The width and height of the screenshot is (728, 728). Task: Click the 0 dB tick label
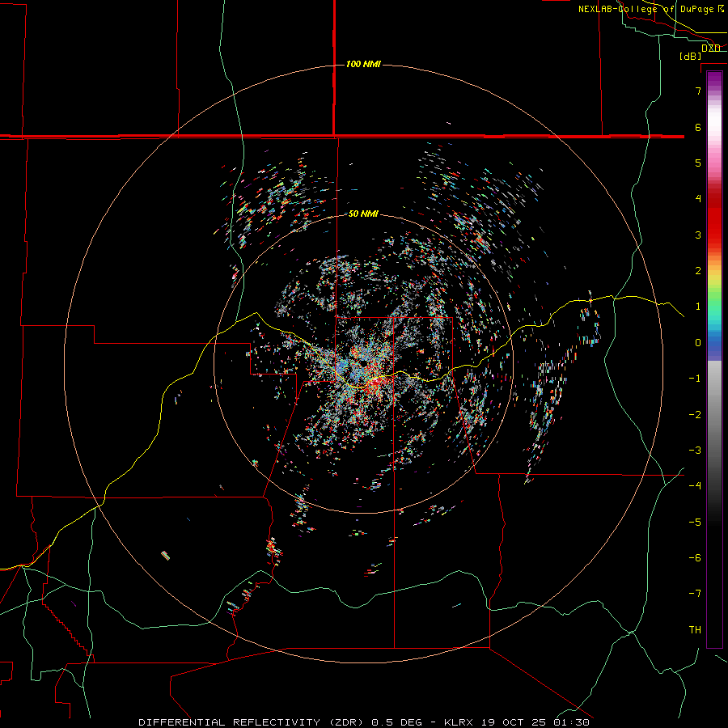pyautogui.click(x=698, y=343)
